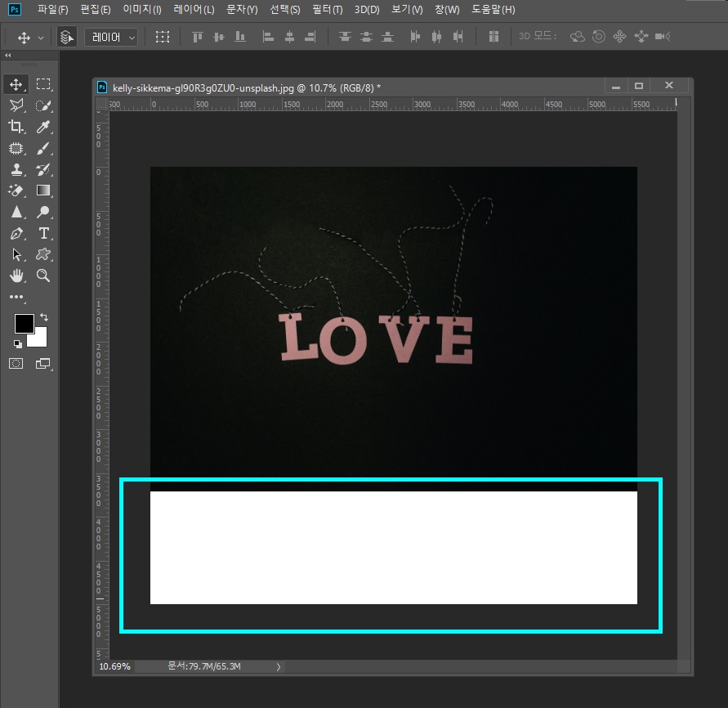The height and width of the screenshot is (708, 728).
Task: Select the History Brush tool
Action: pos(43,169)
